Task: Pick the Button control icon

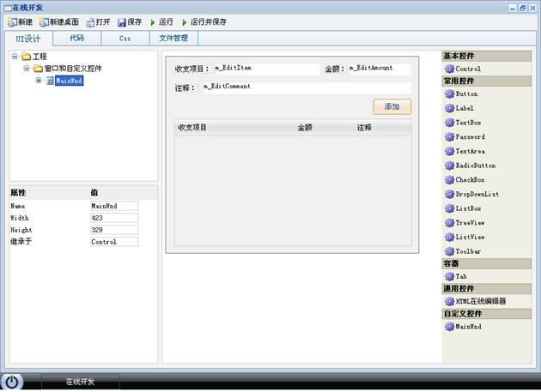Action: point(449,93)
